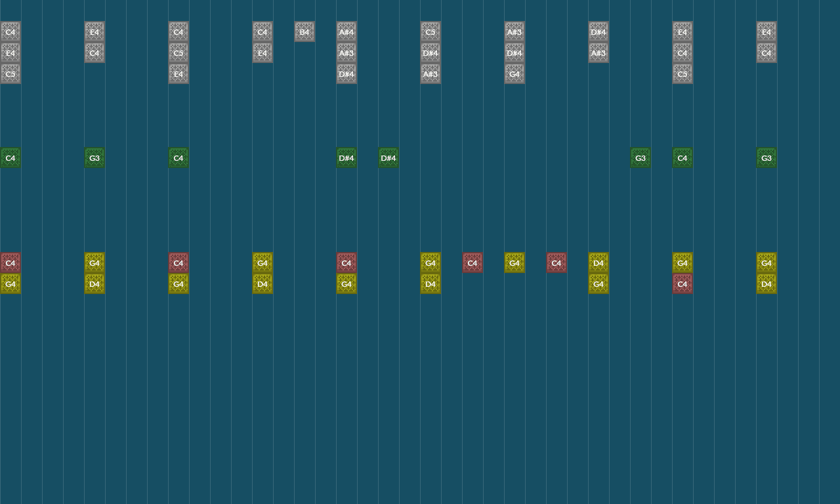The image size is (840, 504).
Task: Select the lone yellow G4 between adjacent red C4s
Action: (x=514, y=262)
